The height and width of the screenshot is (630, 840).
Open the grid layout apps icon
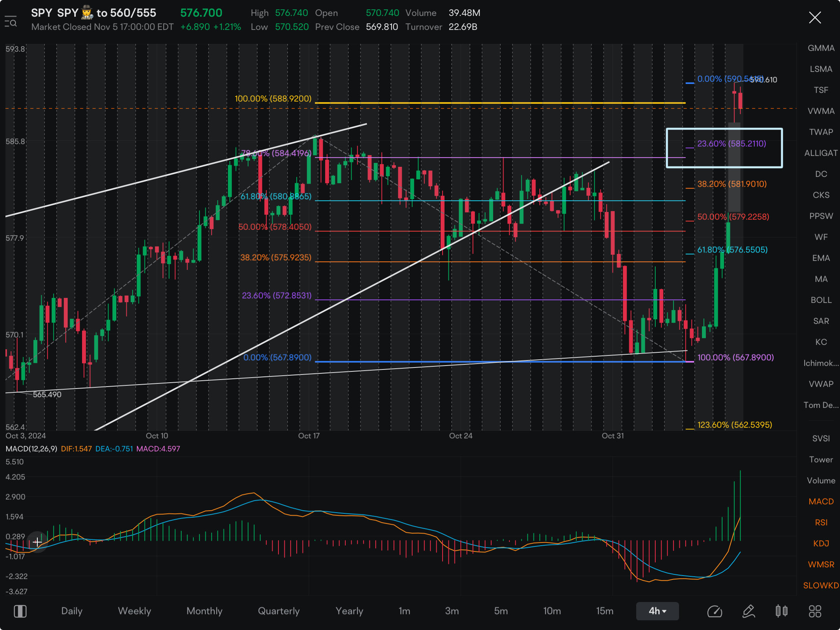pyautogui.click(x=815, y=611)
